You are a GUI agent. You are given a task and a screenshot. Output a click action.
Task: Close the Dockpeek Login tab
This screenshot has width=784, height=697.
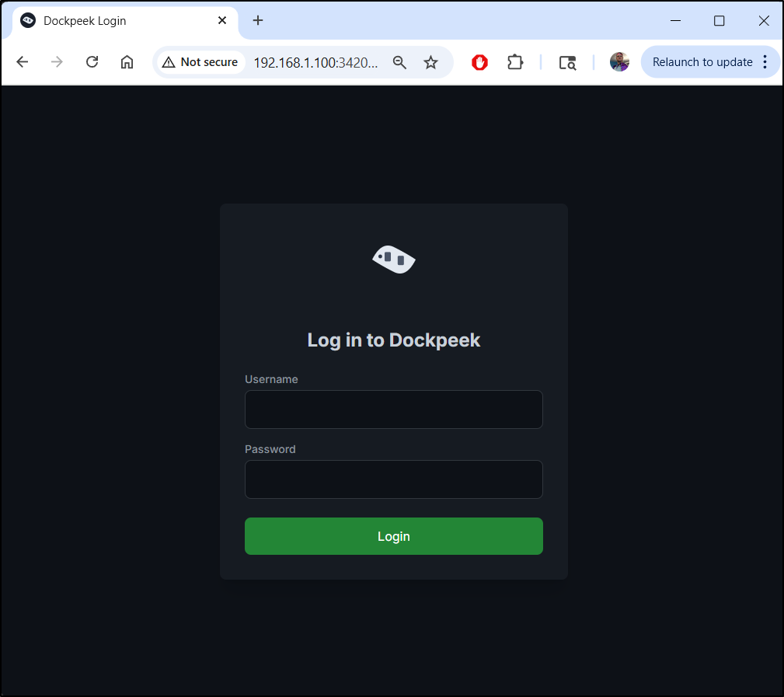click(222, 20)
